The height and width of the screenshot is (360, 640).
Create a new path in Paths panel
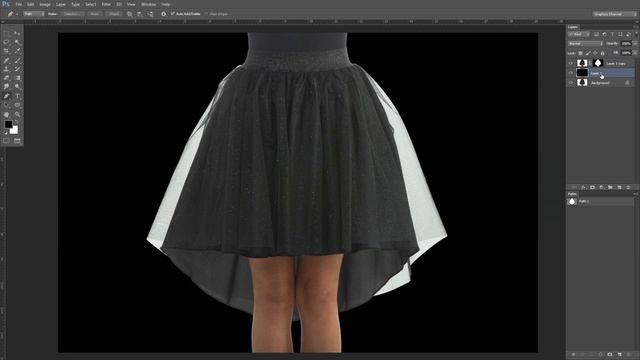click(619, 354)
